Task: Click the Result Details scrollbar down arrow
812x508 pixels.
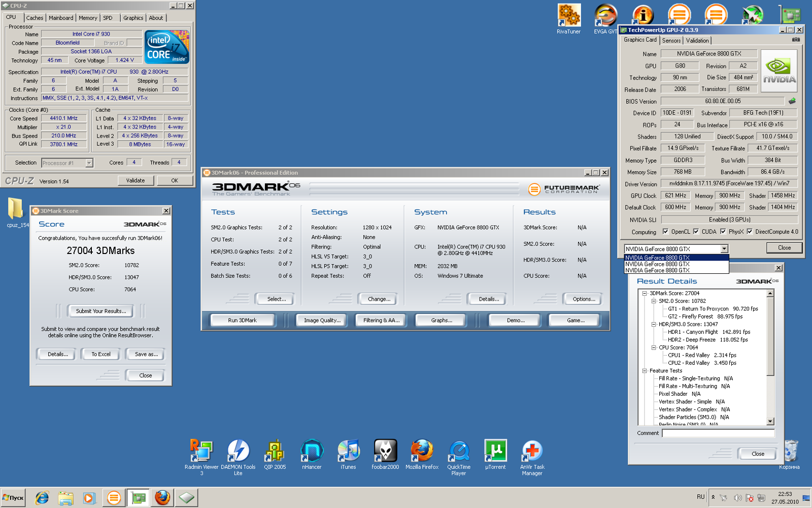Action: [x=770, y=421]
